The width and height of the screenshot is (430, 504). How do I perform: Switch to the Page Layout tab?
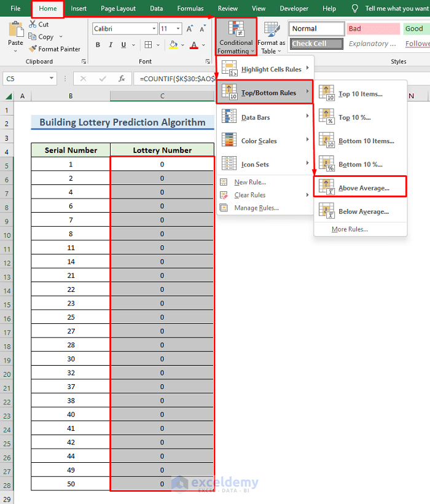118,9
